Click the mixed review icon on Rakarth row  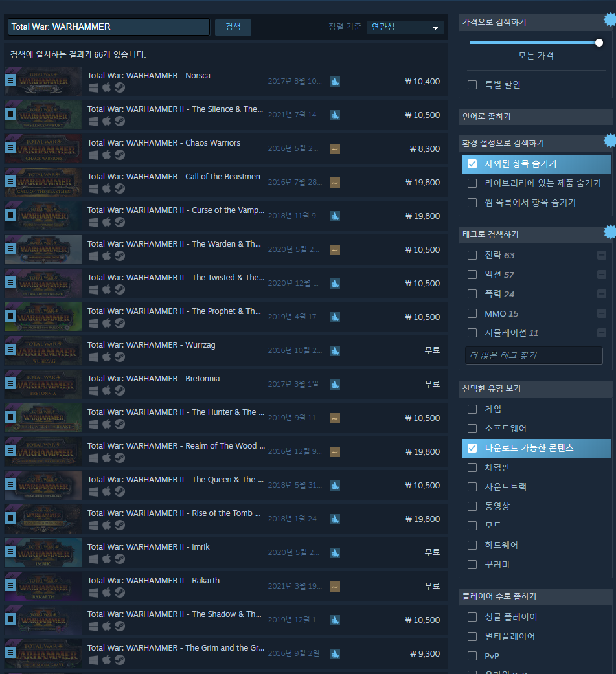(335, 587)
